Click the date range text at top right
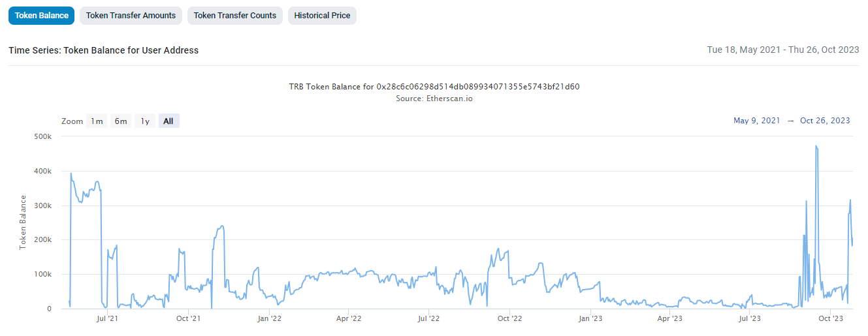The height and width of the screenshot is (336, 868). click(x=782, y=50)
